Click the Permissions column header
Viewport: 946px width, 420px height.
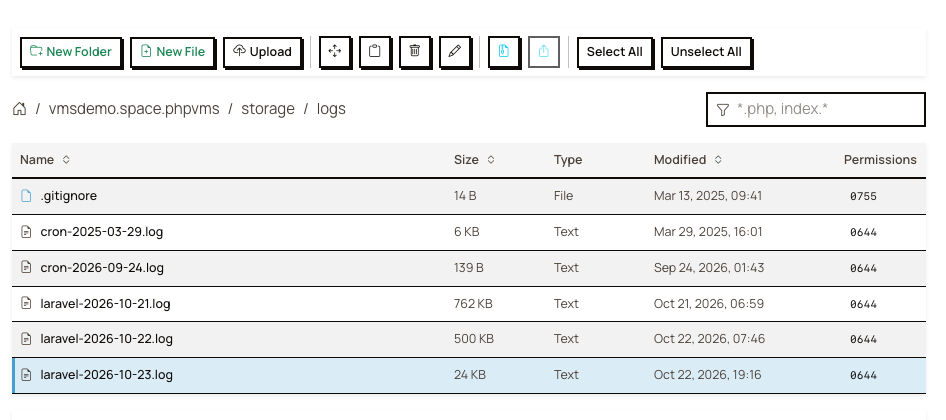coord(880,159)
